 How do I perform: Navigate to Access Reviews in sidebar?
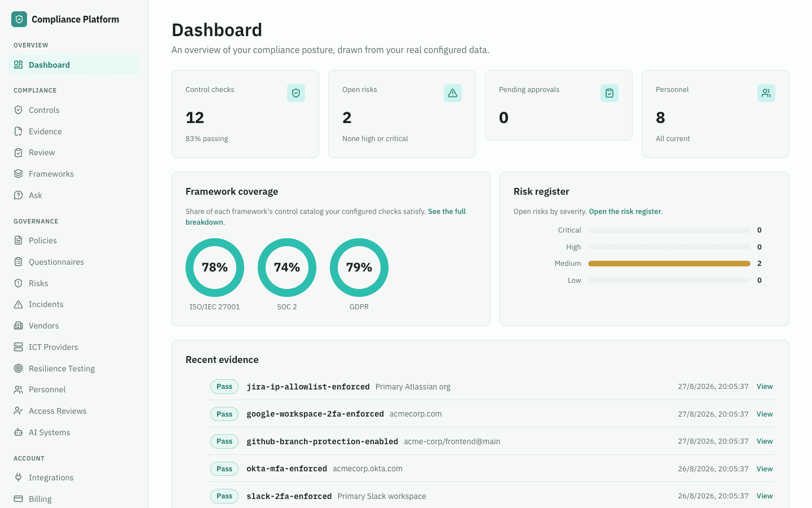[74, 411]
